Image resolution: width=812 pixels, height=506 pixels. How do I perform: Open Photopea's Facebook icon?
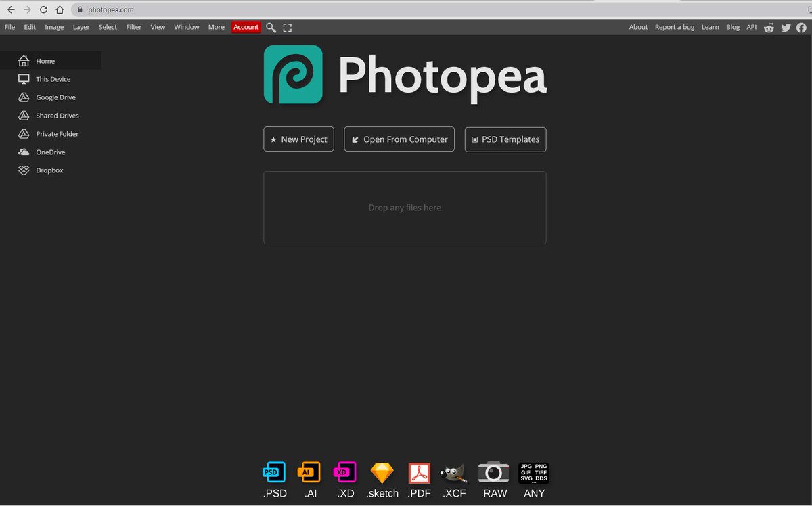tap(802, 28)
